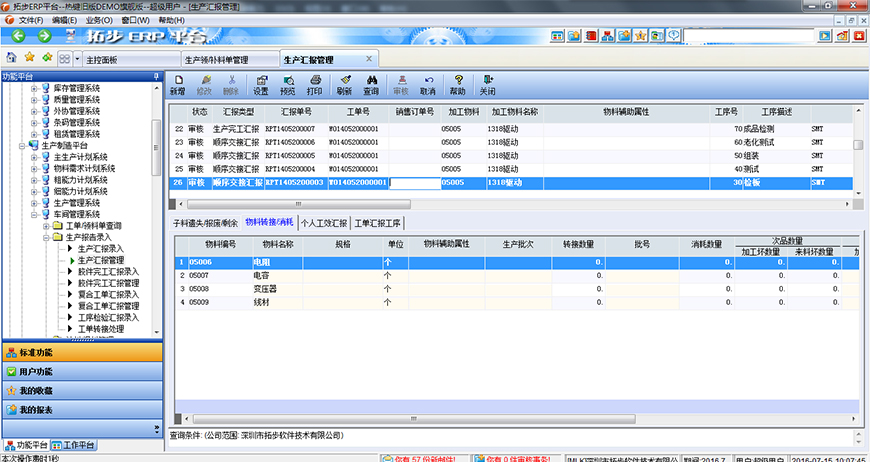Expand the 库存管理系统 tree node
This screenshot has width=870, height=462.
(x=33, y=88)
